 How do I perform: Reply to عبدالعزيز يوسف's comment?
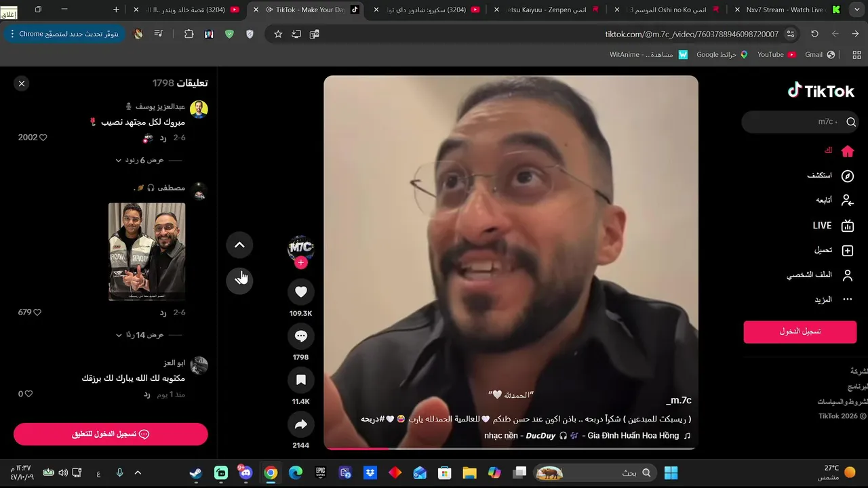tap(163, 138)
